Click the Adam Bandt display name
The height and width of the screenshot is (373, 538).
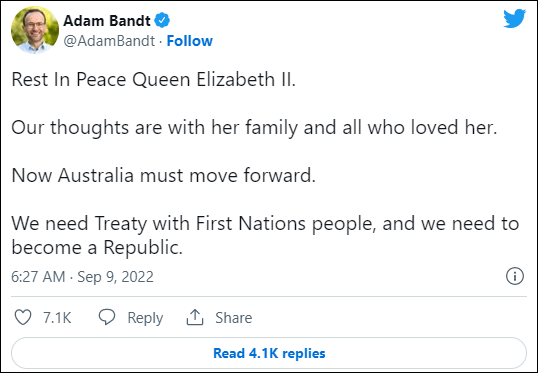click(107, 21)
